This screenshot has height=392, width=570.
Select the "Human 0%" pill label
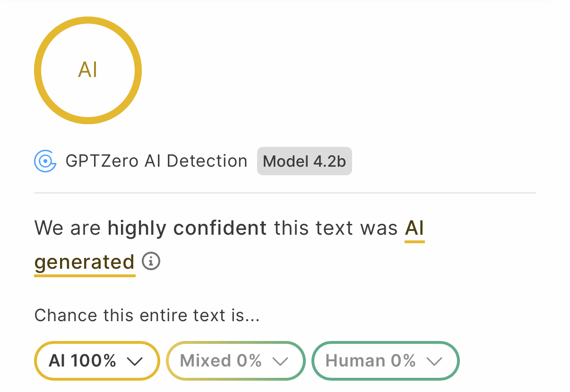[x=371, y=361]
